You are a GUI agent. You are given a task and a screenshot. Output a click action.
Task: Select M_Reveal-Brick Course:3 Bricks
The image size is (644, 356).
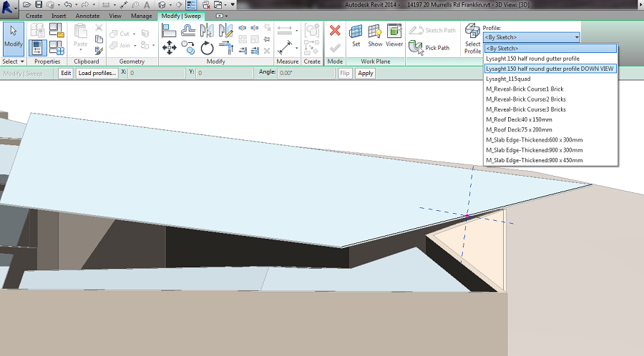tap(550, 109)
